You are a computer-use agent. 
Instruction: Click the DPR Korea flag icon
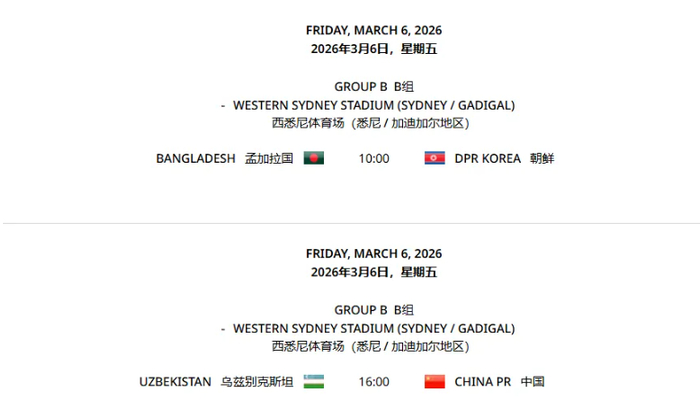tap(435, 158)
